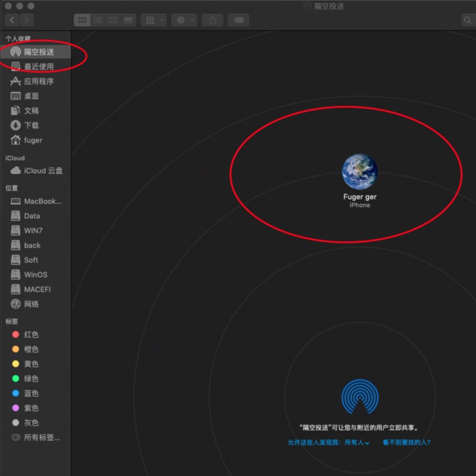Screen dimensions: 476x476
Task: Click the Share toolbar button
Action: [x=212, y=20]
